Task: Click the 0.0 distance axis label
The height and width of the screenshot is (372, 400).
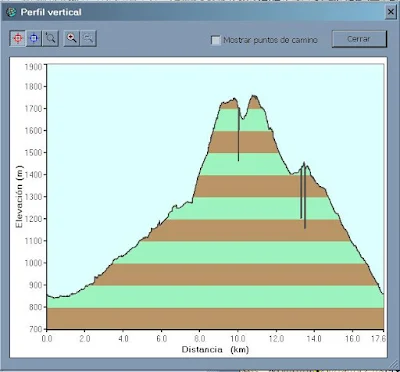Action: 47,339
